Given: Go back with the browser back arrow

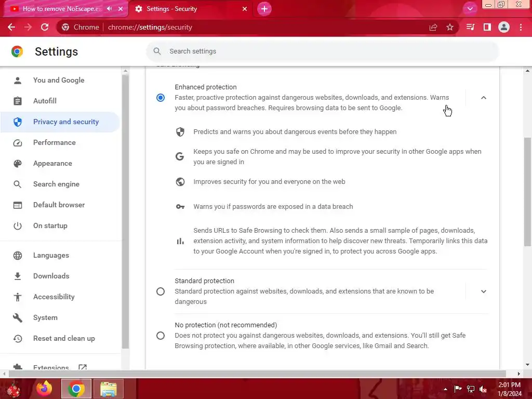Looking at the screenshot, I should tap(11, 27).
